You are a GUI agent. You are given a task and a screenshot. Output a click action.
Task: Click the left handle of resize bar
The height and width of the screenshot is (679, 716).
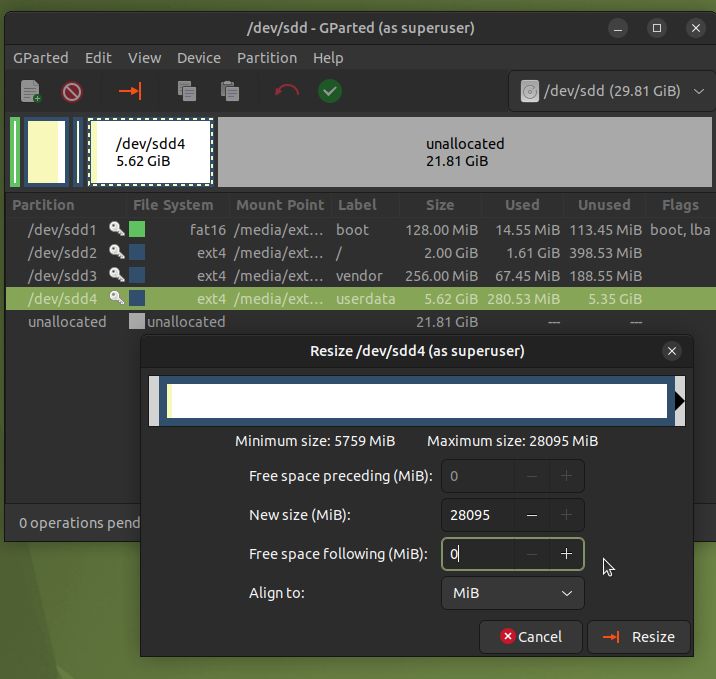pos(154,401)
